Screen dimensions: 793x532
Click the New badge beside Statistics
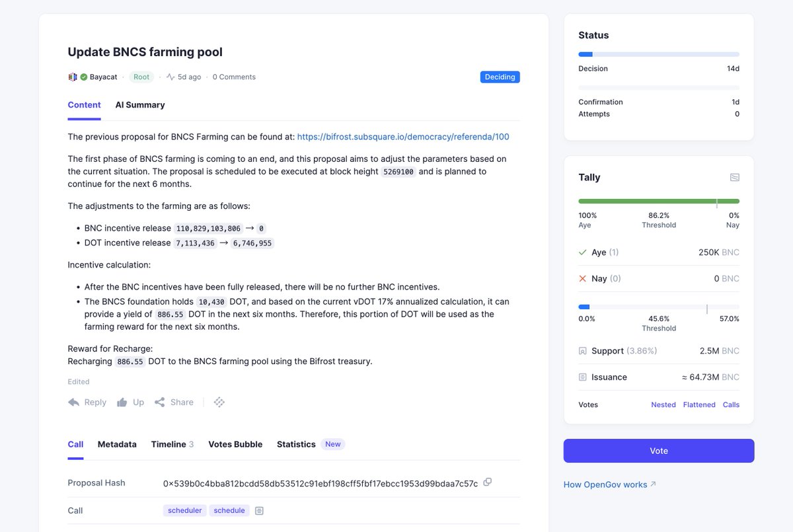(333, 444)
